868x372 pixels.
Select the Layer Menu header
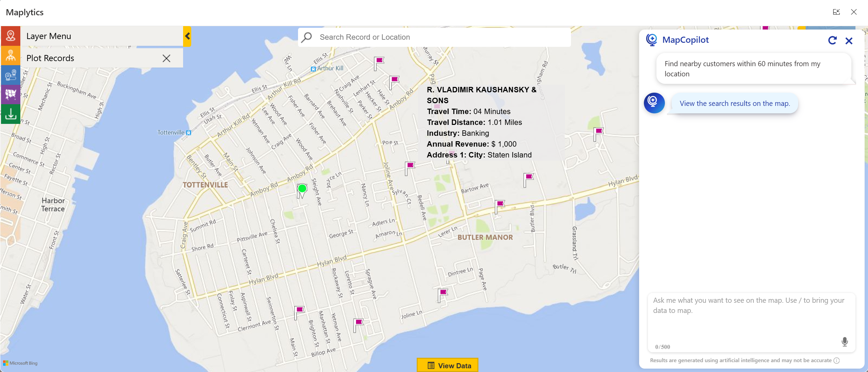[49, 36]
